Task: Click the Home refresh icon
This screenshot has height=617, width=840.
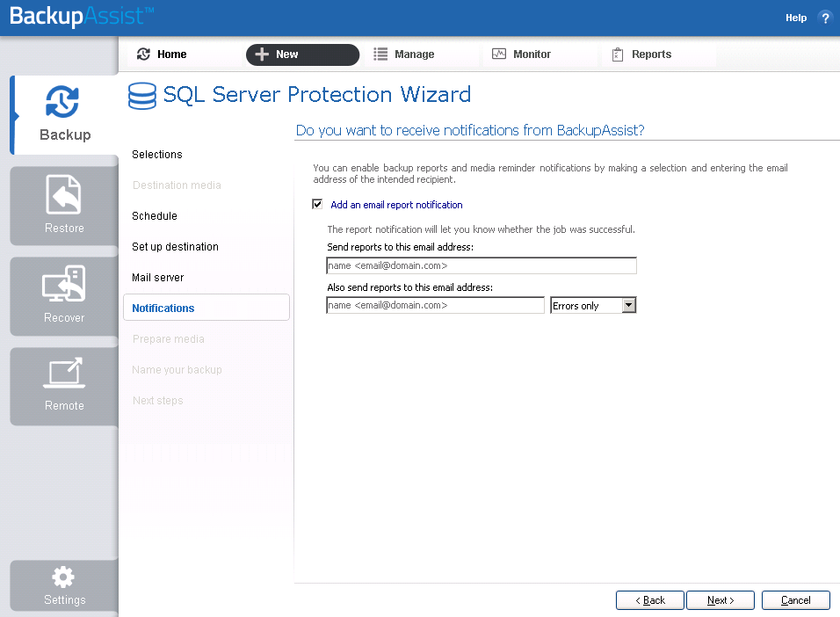Action: 143,54
